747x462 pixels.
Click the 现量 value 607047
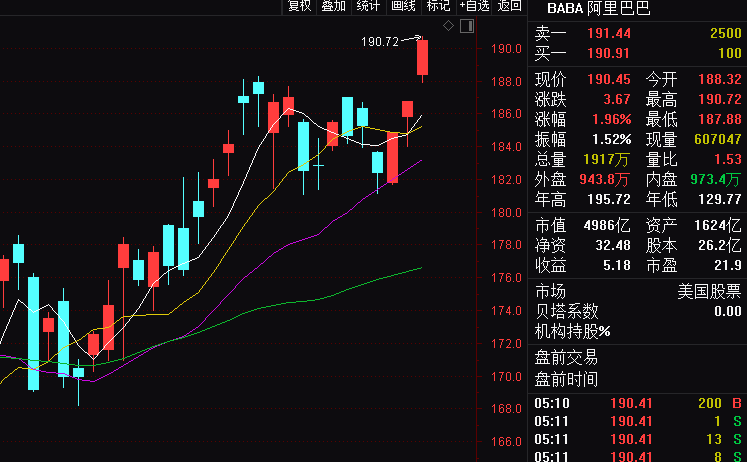click(717, 139)
